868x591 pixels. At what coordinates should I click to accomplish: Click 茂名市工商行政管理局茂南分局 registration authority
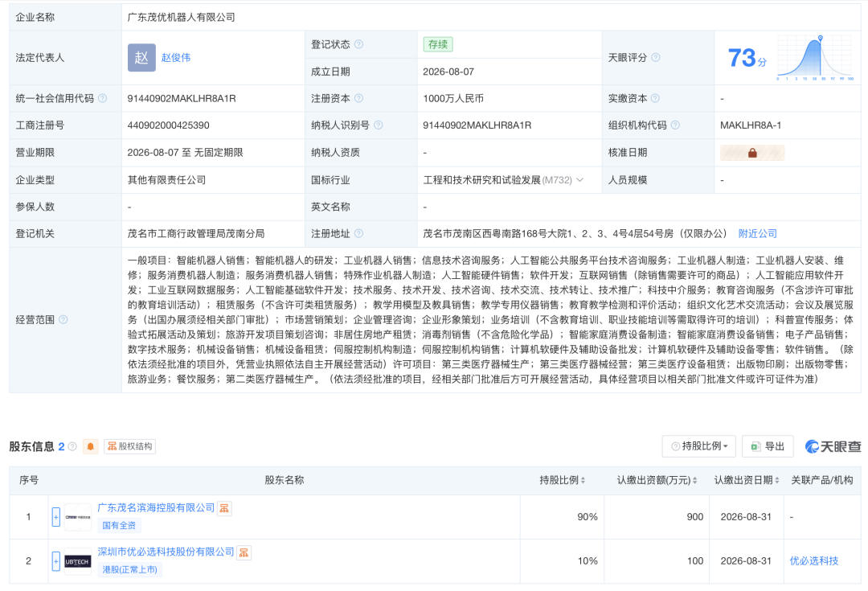point(196,234)
